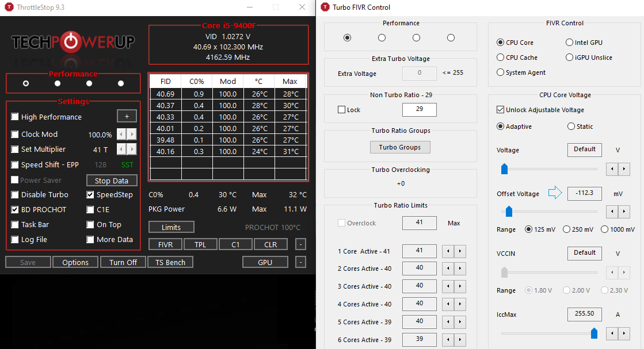Click the Non Turbo Ratio input field
Image resolution: width=644 pixels, height=349 pixels.
click(x=420, y=109)
